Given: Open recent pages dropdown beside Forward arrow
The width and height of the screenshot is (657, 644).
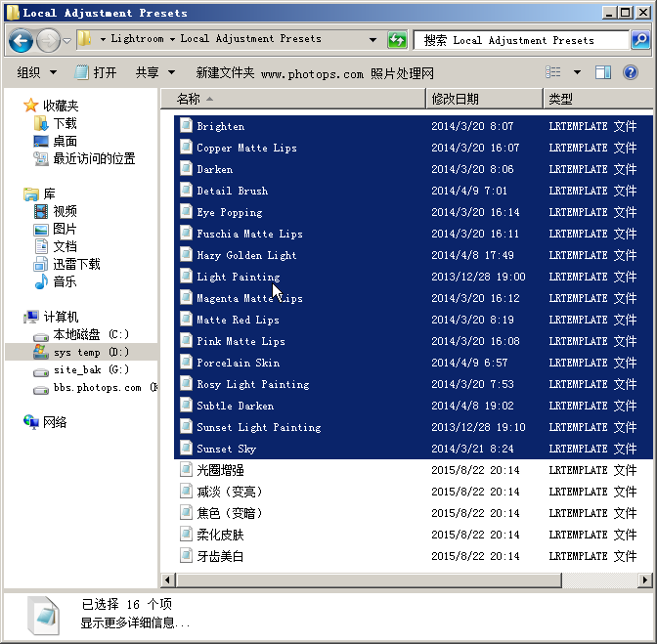Looking at the screenshot, I should [66, 41].
